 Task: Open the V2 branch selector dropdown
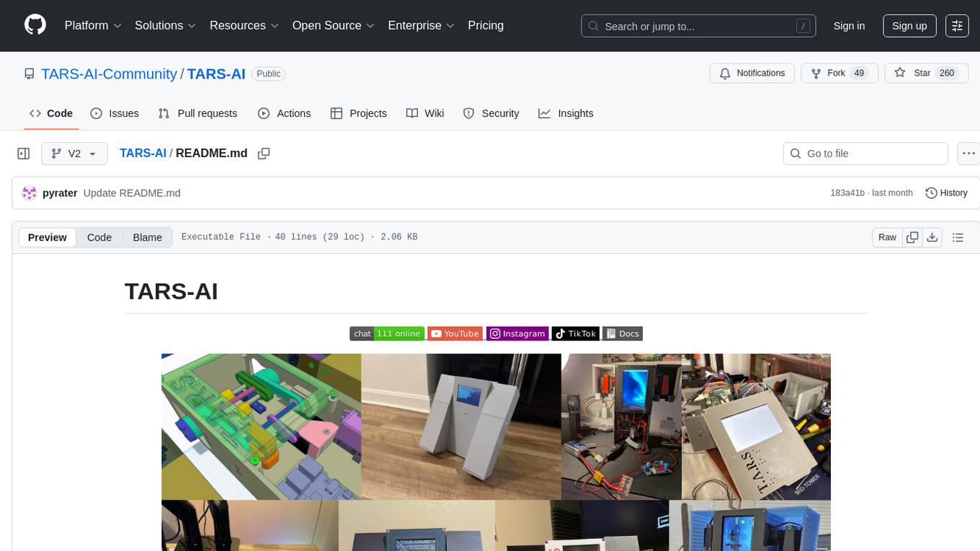tap(74, 154)
